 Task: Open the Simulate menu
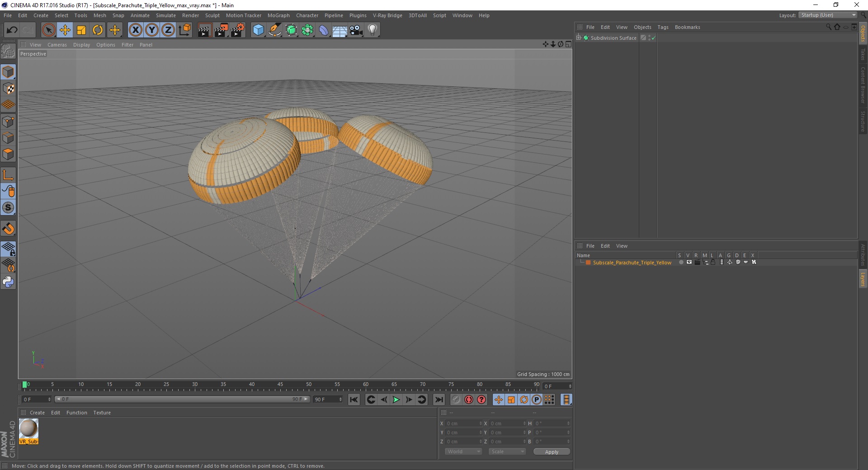click(x=166, y=15)
